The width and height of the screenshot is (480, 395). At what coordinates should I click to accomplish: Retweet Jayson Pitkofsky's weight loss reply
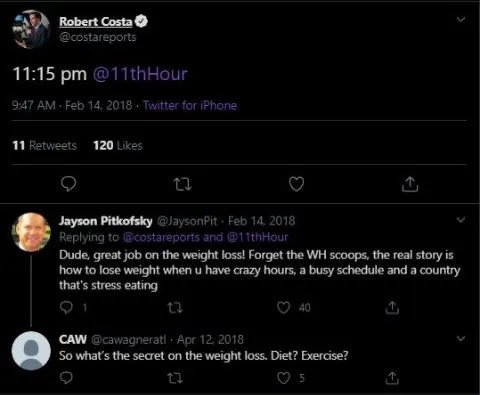pyautogui.click(x=175, y=308)
